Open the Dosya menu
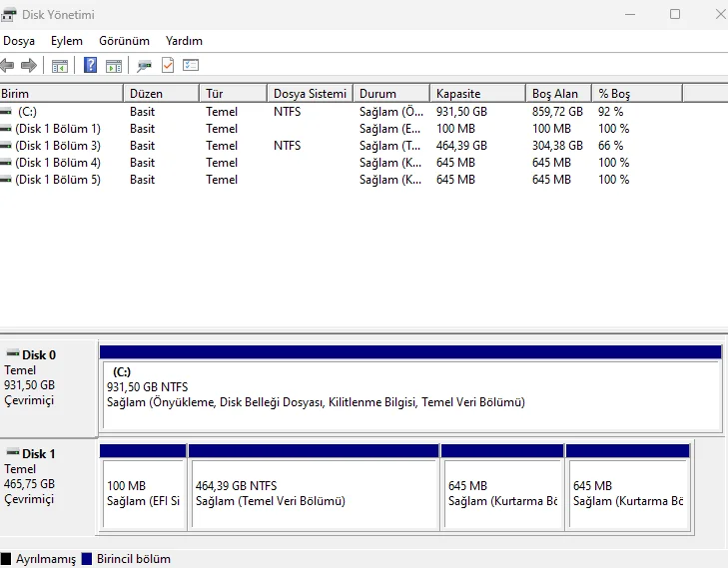 click(x=19, y=41)
